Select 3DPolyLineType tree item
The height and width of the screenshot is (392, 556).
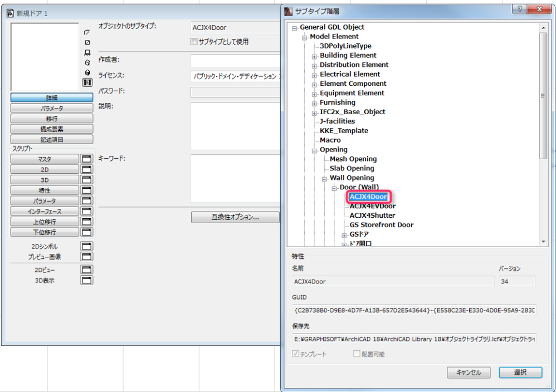tap(345, 46)
